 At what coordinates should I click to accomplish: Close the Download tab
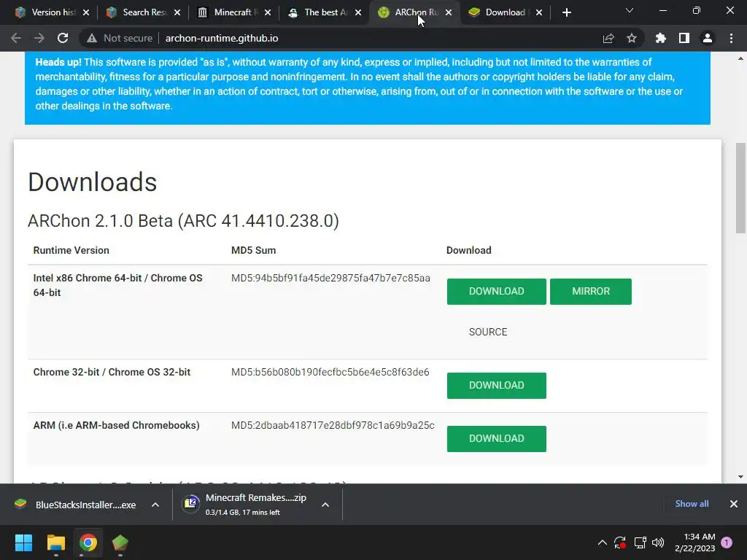point(539,12)
